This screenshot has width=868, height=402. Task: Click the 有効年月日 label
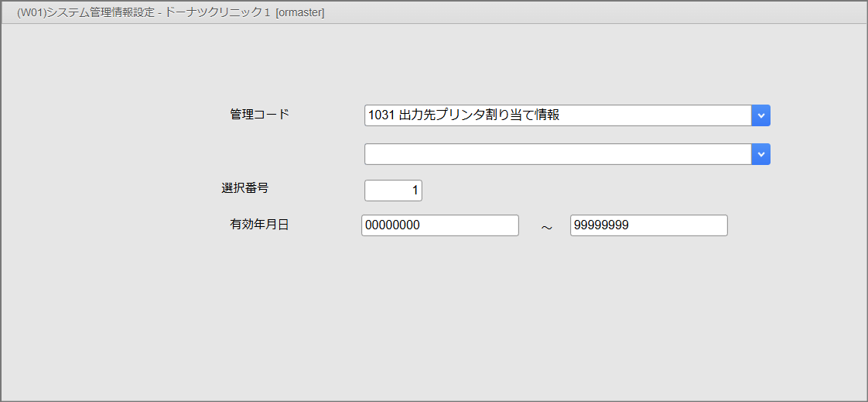pyautogui.click(x=259, y=225)
